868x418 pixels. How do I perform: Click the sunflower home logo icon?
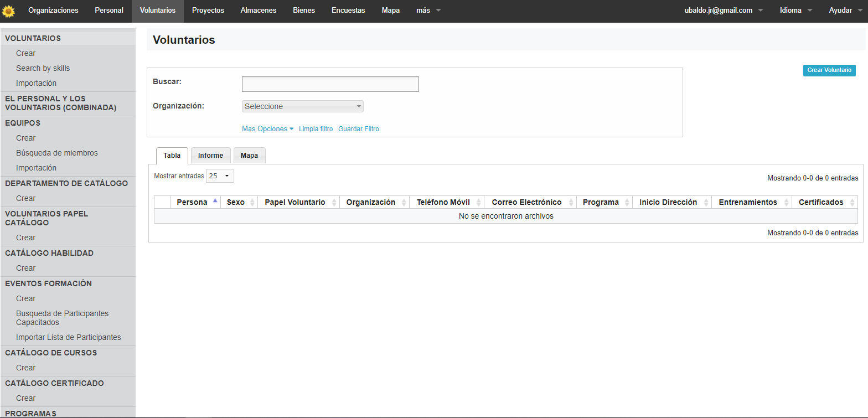9,11
